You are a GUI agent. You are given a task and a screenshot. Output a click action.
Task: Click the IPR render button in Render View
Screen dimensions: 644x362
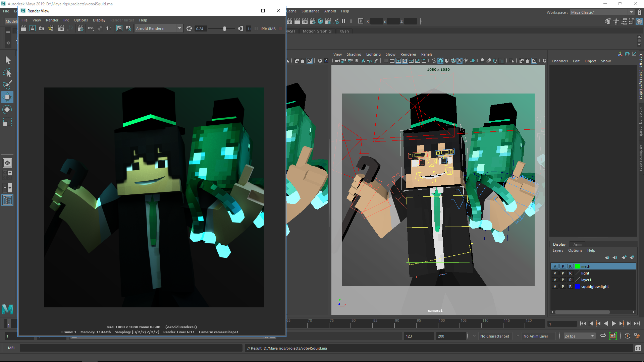click(61, 28)
